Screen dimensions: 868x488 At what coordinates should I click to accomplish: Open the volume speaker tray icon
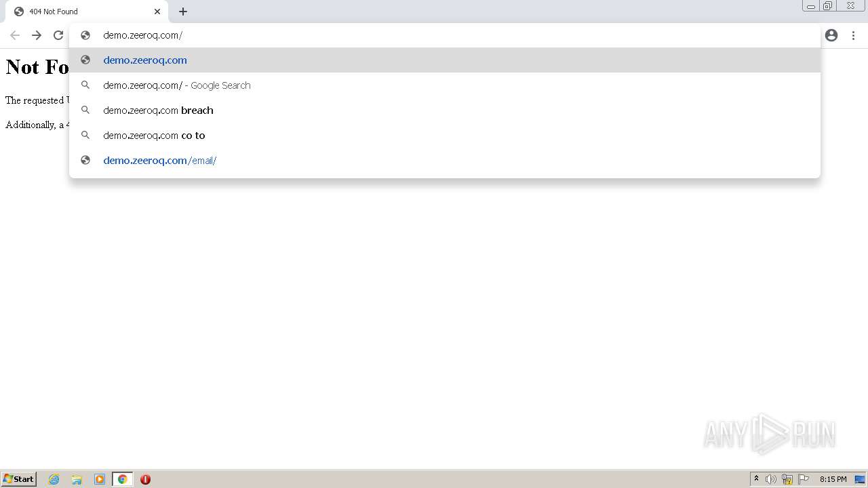pos(771,479)
